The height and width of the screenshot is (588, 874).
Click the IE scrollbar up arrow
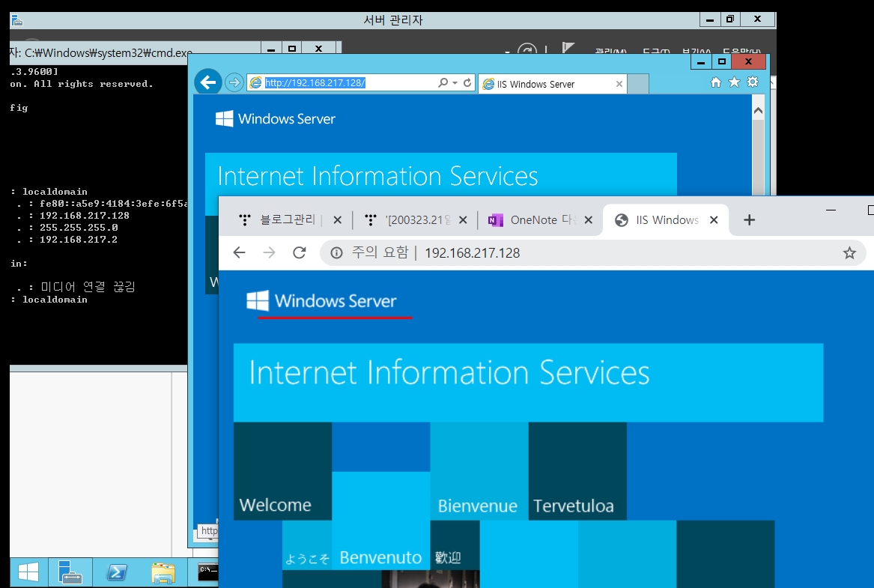[758, 110]
